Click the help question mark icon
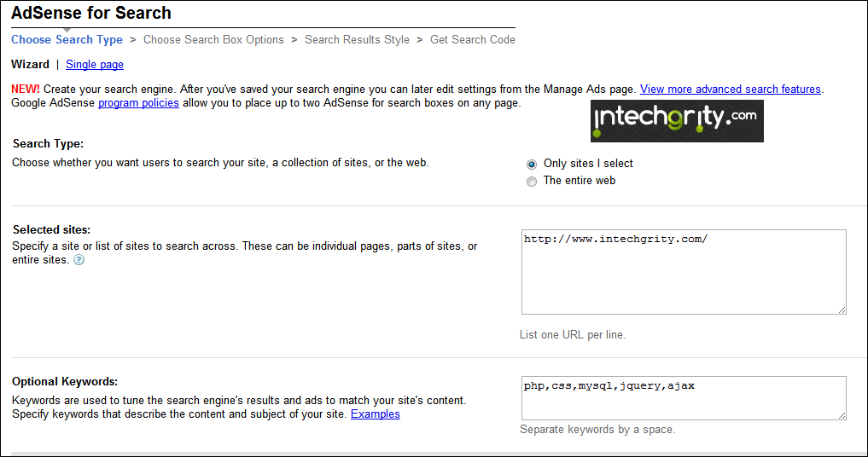Screen dimensions: 868x457 pyautogui.click(x=79, y=260)
